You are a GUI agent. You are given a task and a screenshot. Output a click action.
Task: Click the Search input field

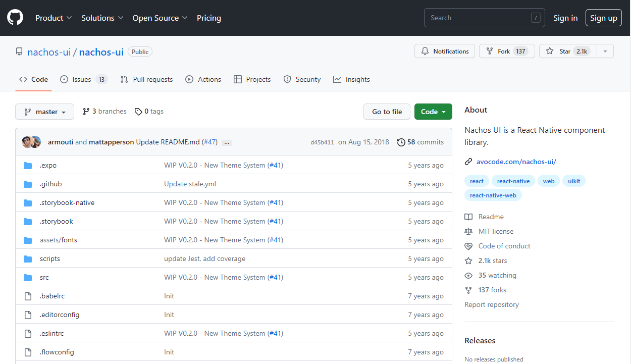point(477,18)
